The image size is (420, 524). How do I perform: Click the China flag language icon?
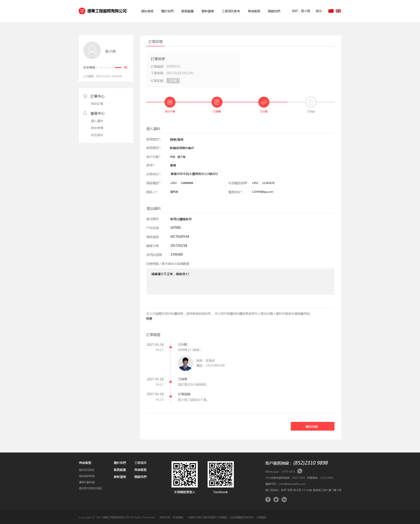tap(331, 11)
